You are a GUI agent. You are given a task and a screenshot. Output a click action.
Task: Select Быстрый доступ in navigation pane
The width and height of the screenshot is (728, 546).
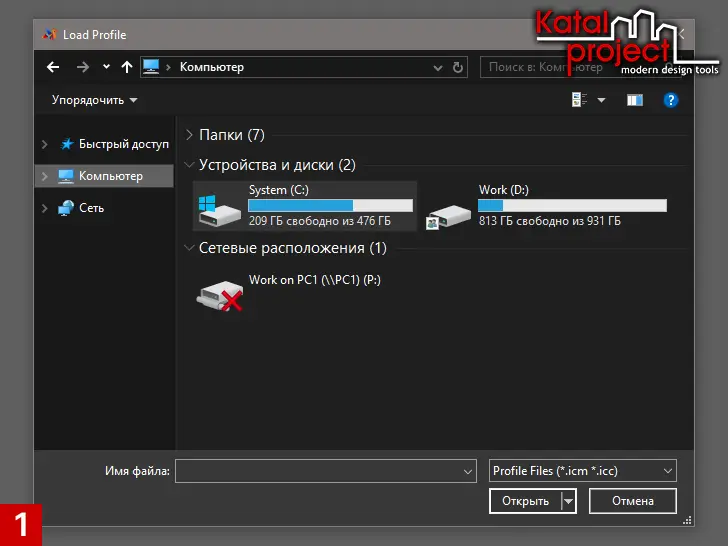[124, 144]
